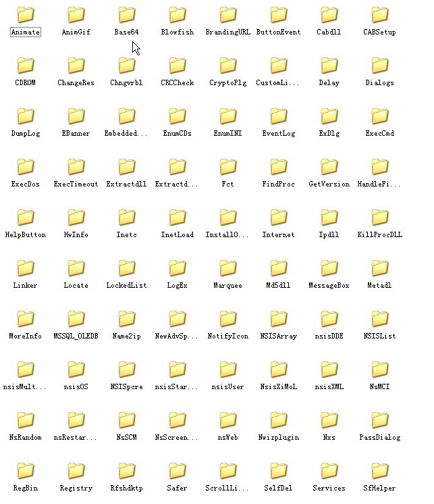This screenshot has width=434, height=504.
Task: Select the FindProc folder
Action: tap(279, 167)
